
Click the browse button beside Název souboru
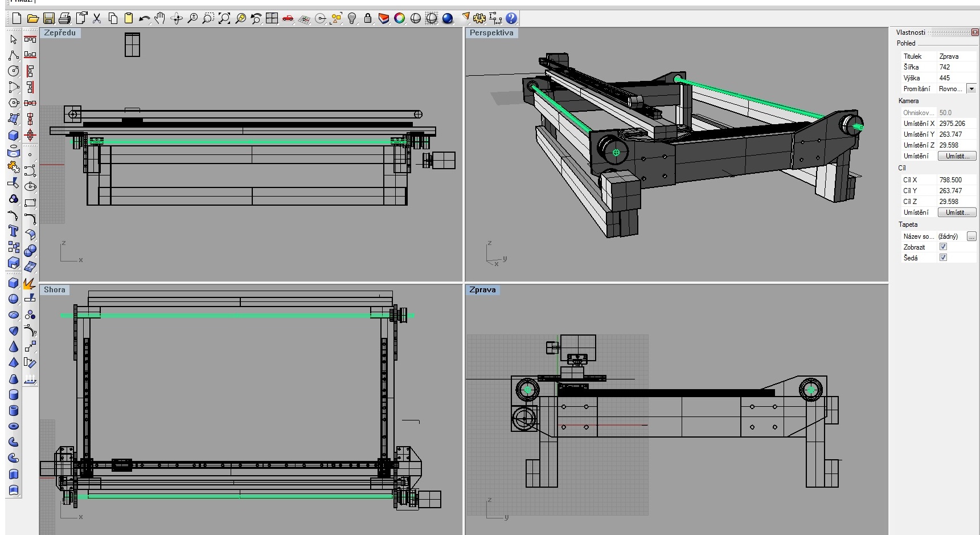click(971, 236)
